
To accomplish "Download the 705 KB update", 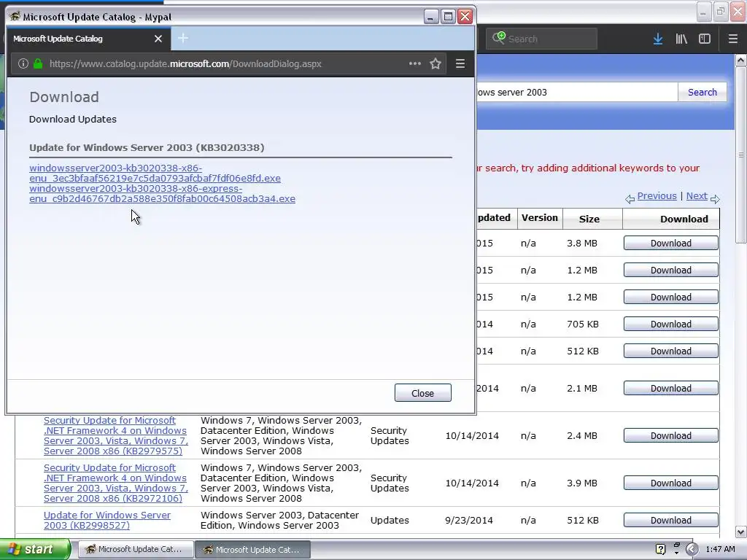I will [671, 324].
